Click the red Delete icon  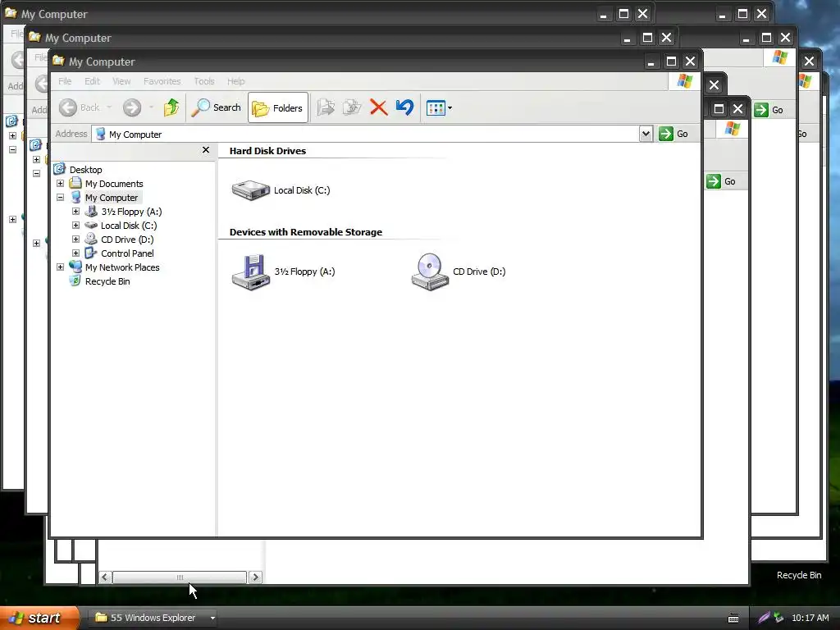point(379,107)
